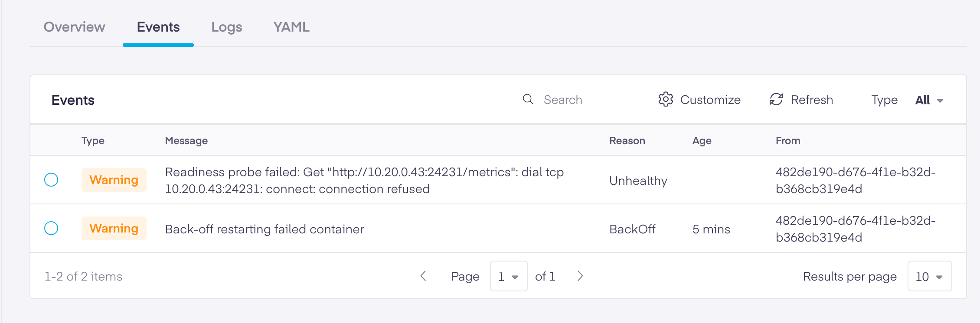Switch to the Logs tab

coord(227,27)
